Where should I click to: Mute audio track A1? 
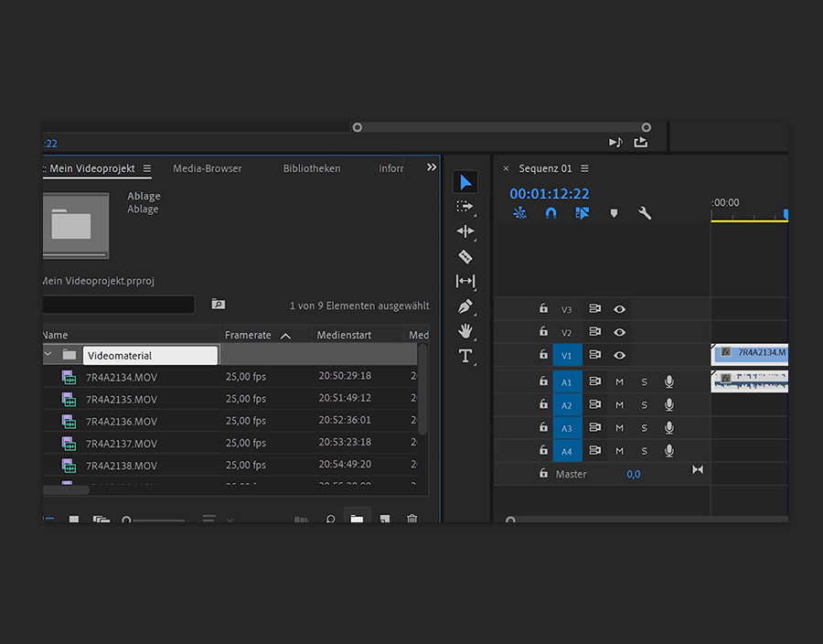pyautogui.click(x=619, y=381)
